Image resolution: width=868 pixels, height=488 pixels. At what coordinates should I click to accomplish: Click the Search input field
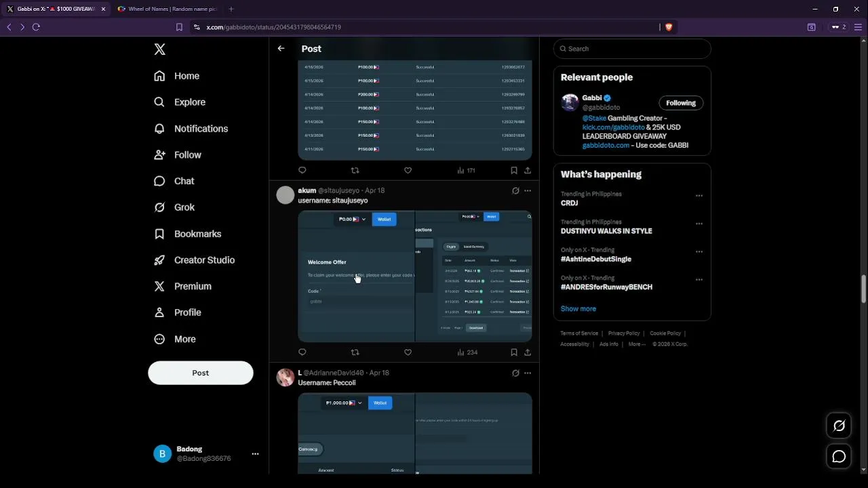(632, 49)
